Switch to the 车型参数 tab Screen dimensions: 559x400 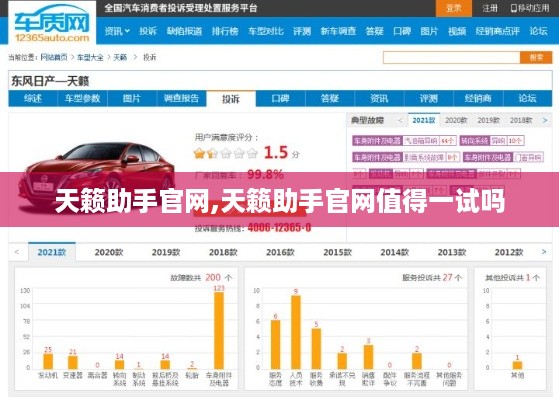(82, 98)
